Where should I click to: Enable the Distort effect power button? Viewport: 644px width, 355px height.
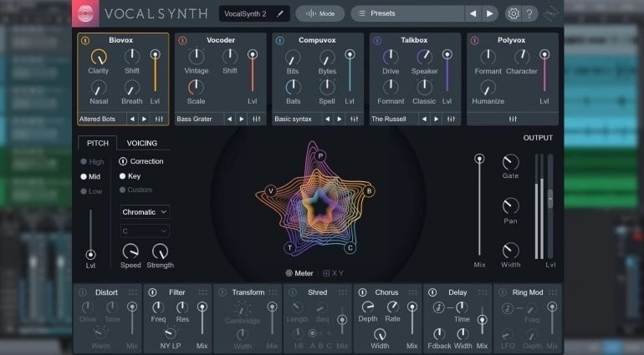pos(84,292)
